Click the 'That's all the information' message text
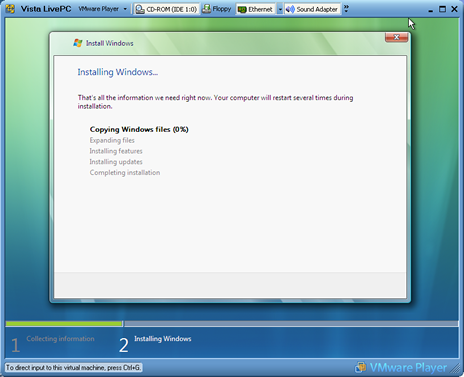The height and width of the screenshot is (377, 464). click(215, 102)
